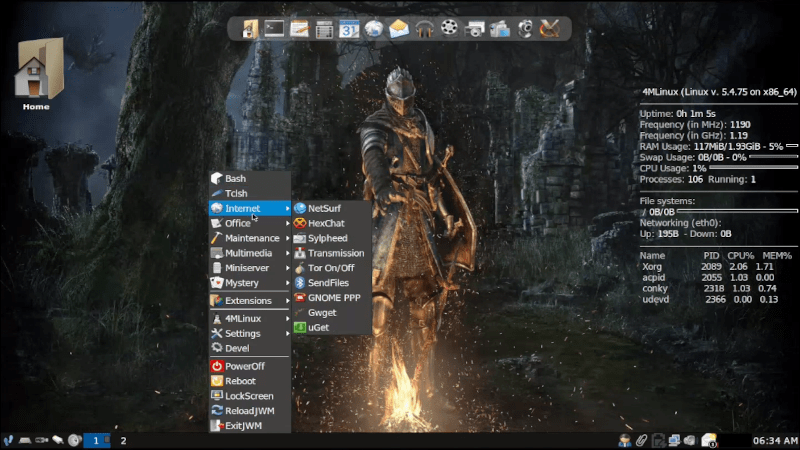The image size is (800, 450).
Task: Toggle Tor On/Off in the Internet submenu
Action: tap(330, 268)
